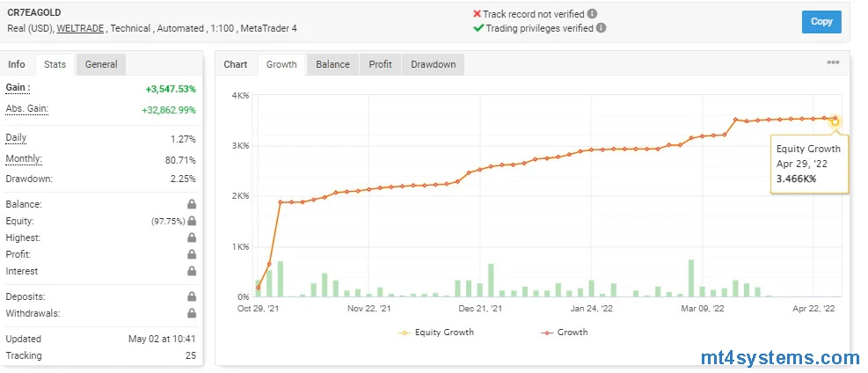Click the Abs. Gain label
The height and width of the screenshot is (373, 868).
point(27,108)
